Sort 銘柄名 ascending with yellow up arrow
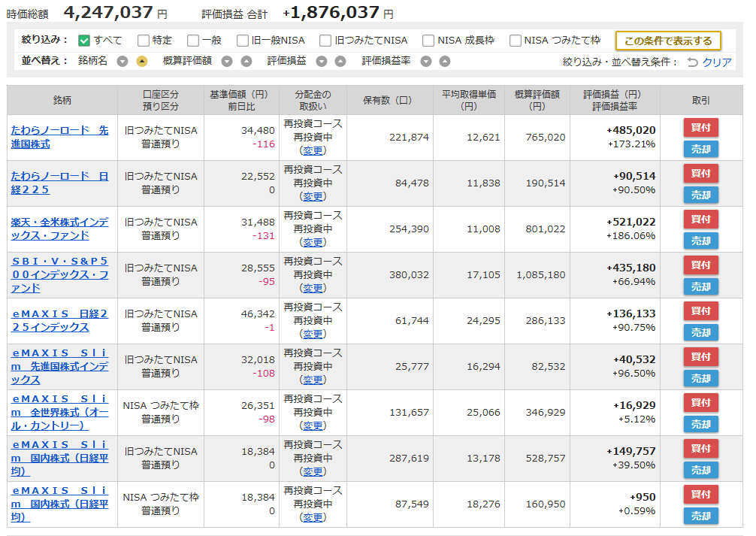The image size is (756, 536). [x=142, y=62]
